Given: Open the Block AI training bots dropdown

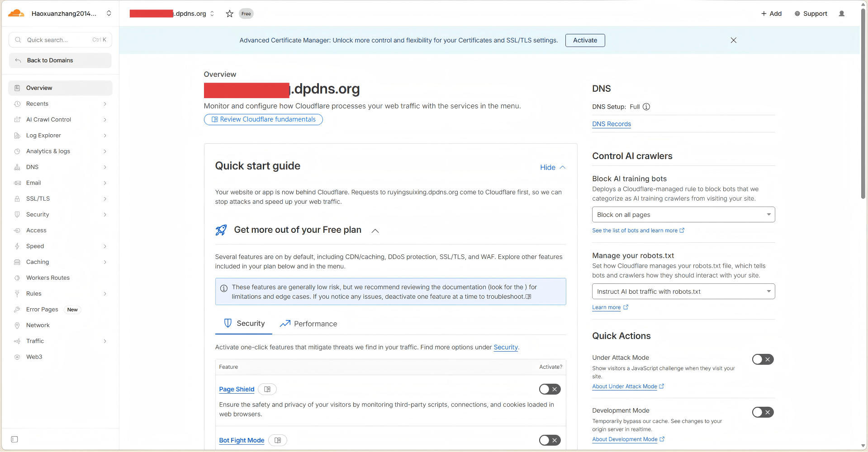Looking at the screenshot, I should point(683,215).
